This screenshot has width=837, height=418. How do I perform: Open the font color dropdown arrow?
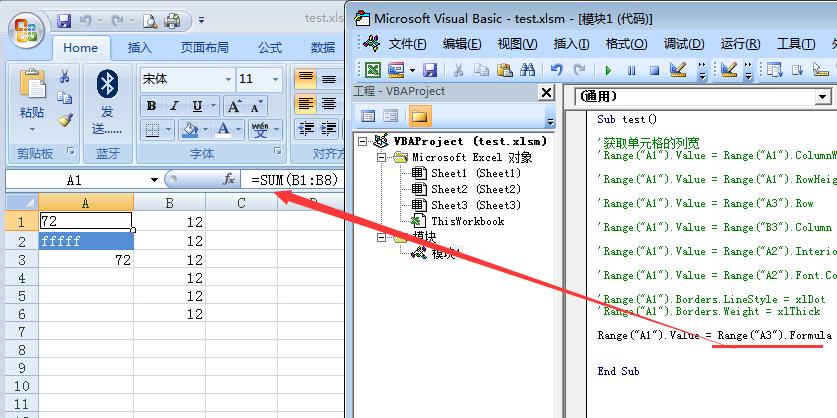tap(239, 129)
